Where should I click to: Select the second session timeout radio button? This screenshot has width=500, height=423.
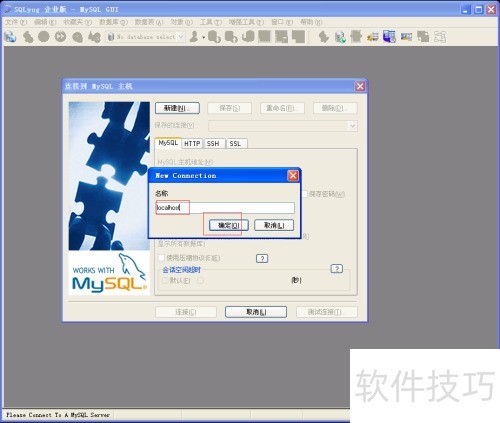[200, 281]
